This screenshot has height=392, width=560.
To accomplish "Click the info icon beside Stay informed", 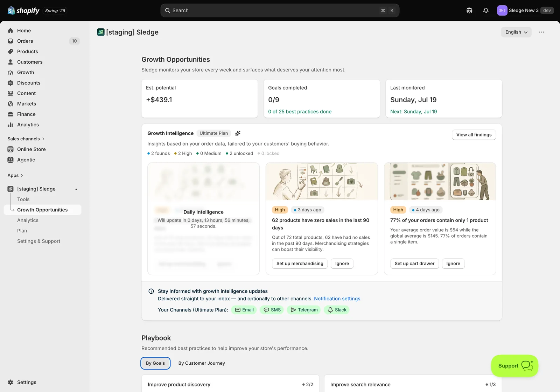I will coord(151,291).
